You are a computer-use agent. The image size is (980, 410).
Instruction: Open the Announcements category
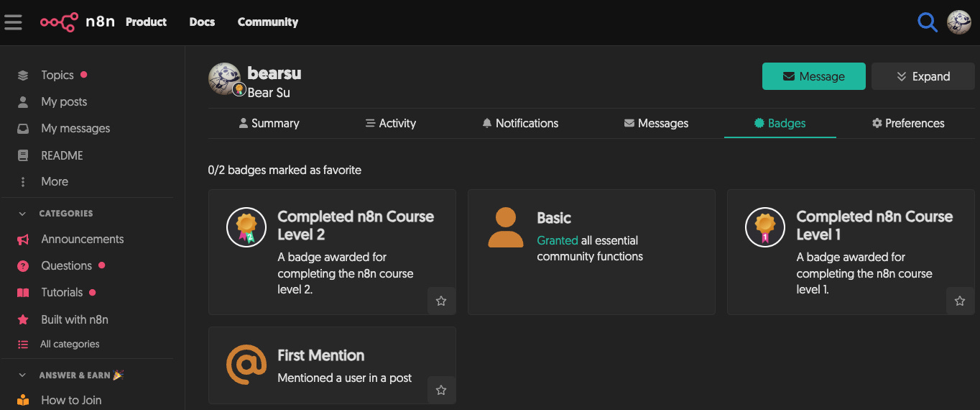click(83, 239)
